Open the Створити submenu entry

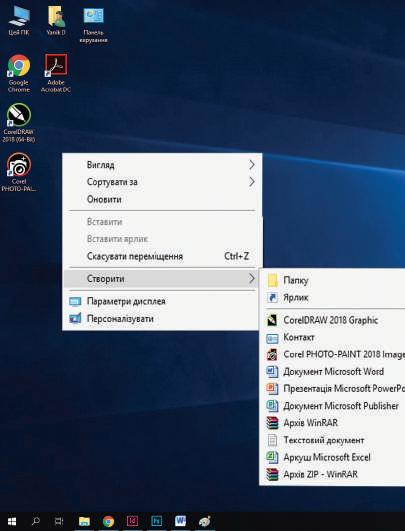coord(161,278)
